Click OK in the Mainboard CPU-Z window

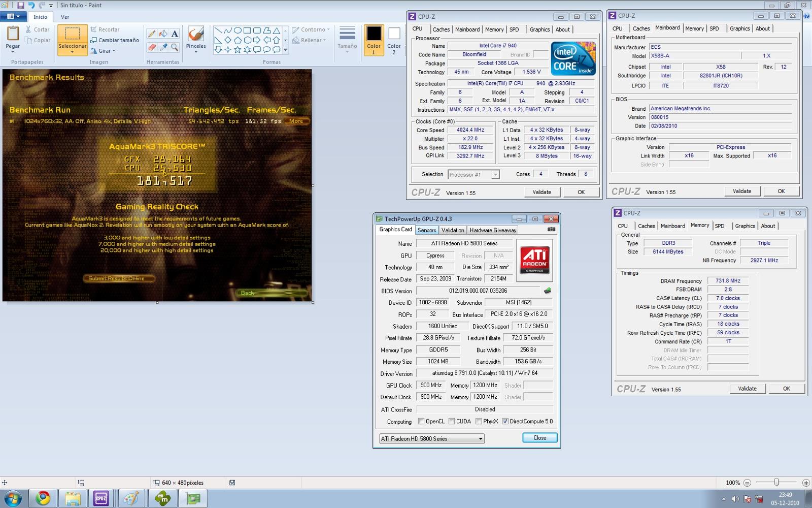pyautogui.click(x=781, y=191)
